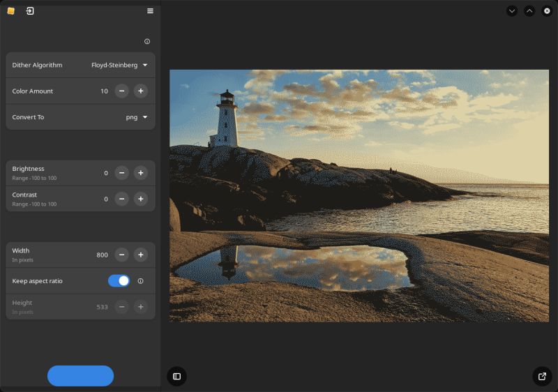This screenshot has height=392, width=558.
Task: Click the png selected format text
Action: pos(132,117)
